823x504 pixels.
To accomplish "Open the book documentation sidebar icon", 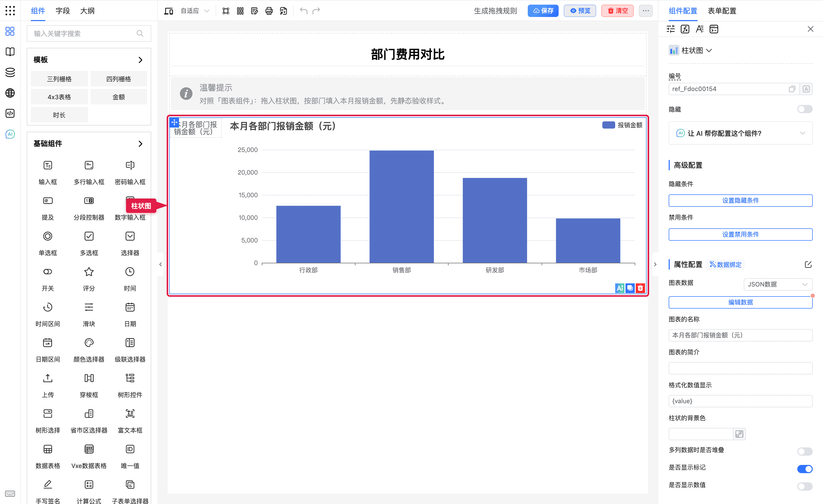I will coord(10,52).
